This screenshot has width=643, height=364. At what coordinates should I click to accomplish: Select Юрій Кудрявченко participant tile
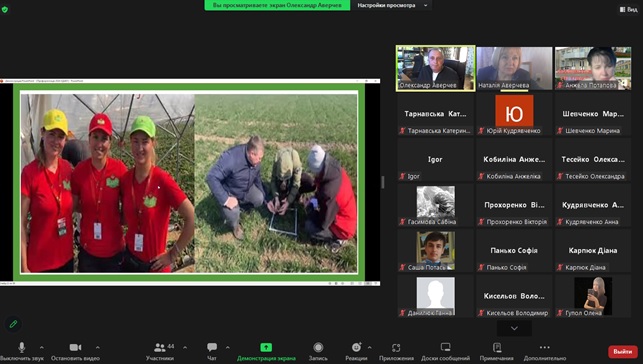514,114
